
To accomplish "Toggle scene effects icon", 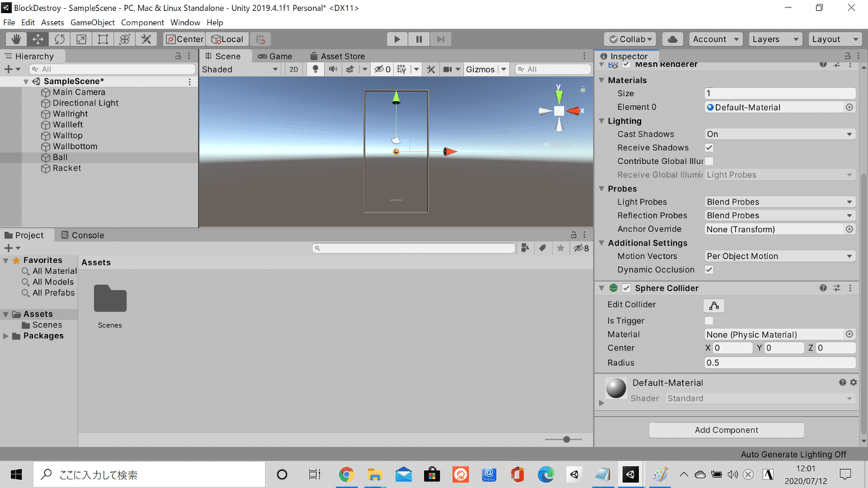I will pos(350,69).
